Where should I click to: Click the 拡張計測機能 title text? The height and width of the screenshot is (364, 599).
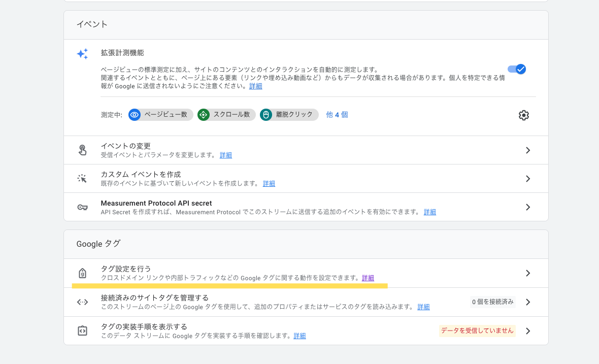[122, 53]
